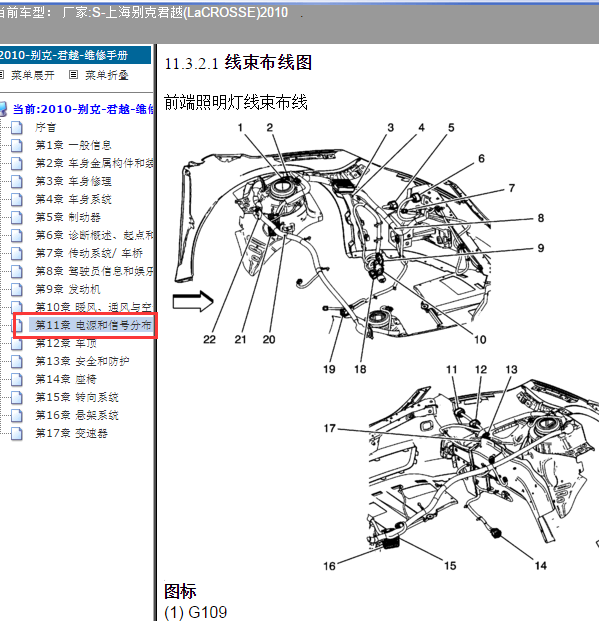Click the 图标 legend heading
The image size is (599, 621).
tap(180, 591)
